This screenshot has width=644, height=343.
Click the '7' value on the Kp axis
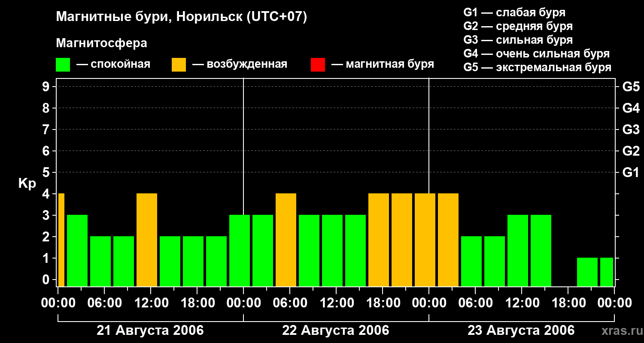[x=47, y=129]
